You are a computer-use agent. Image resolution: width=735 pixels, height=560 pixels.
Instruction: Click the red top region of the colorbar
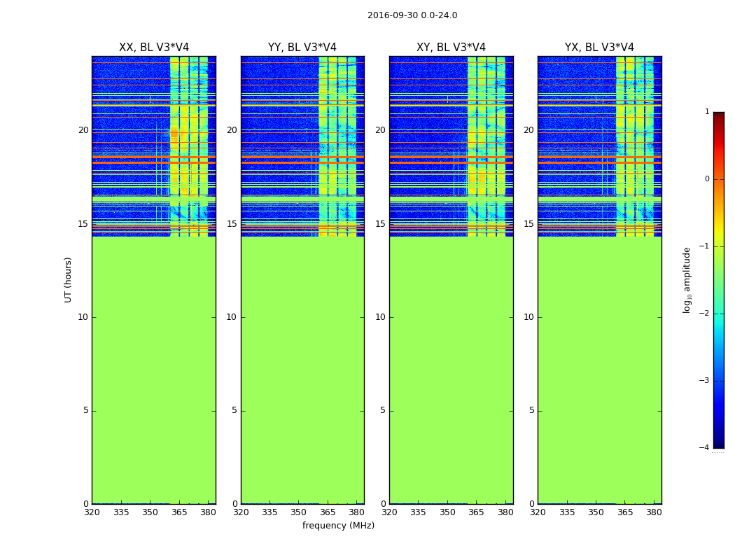point(718,126)
